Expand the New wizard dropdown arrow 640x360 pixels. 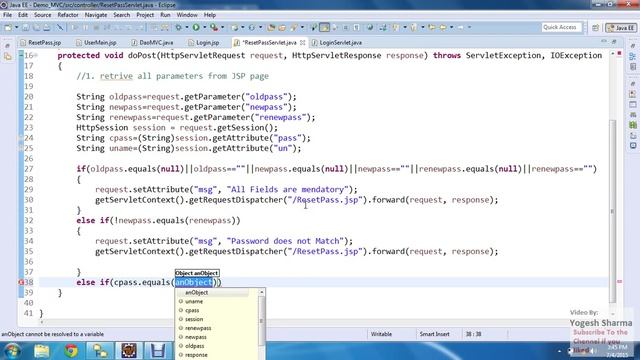click(x=17, y=27)
